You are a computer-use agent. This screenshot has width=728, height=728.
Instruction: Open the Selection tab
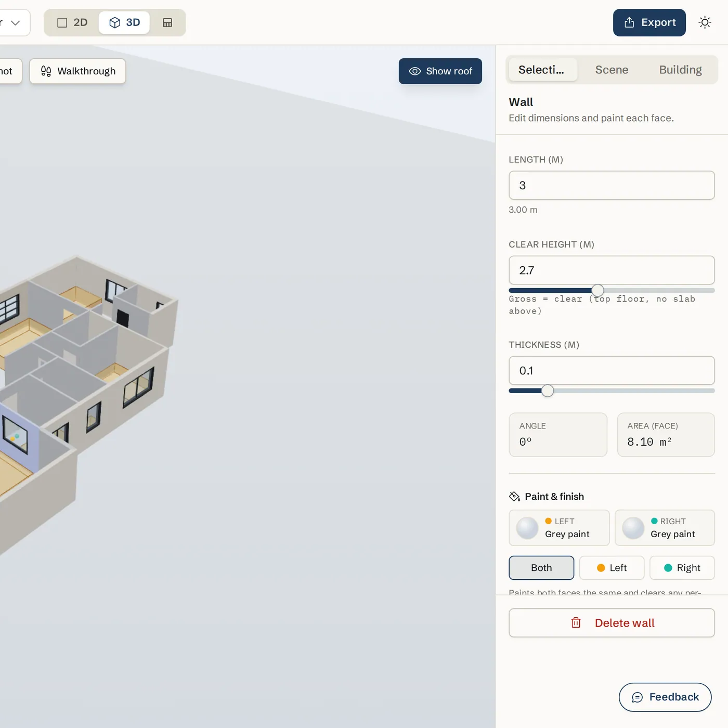pos(542,70)
